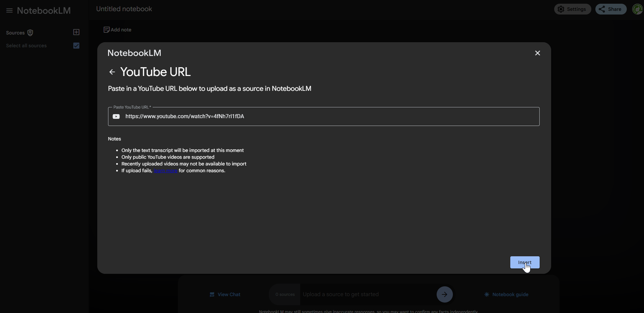The image size is (644, 313).
Task: Open Settings from the top bar
Action: coord(572,9)
